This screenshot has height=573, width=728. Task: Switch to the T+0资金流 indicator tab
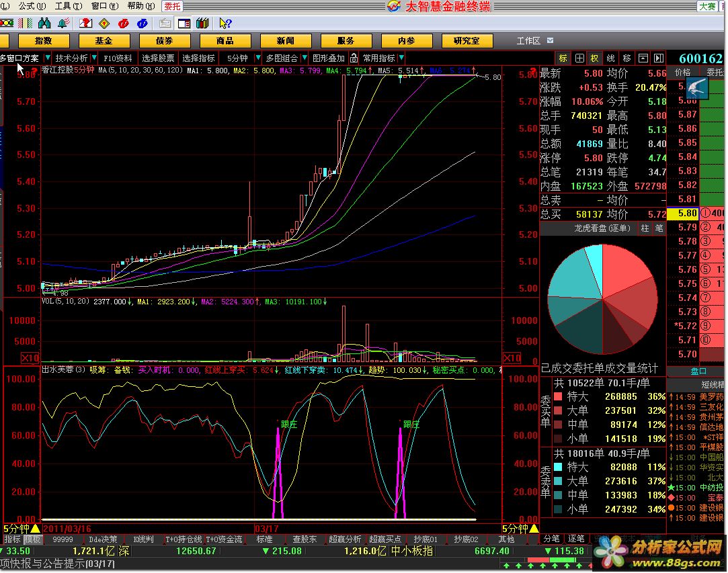point(224,539)
